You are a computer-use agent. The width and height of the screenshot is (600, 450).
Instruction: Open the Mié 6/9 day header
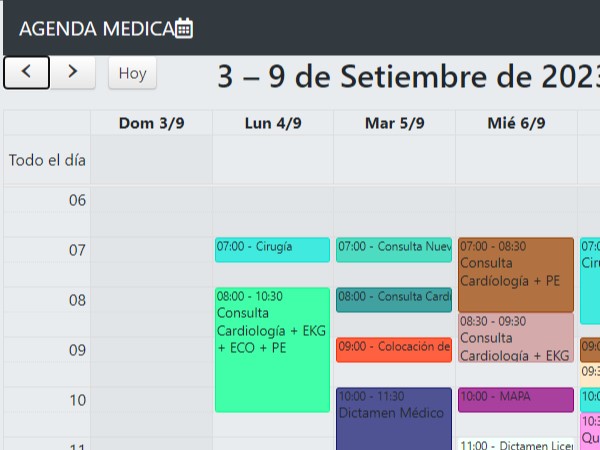click(x=516, y=123)
